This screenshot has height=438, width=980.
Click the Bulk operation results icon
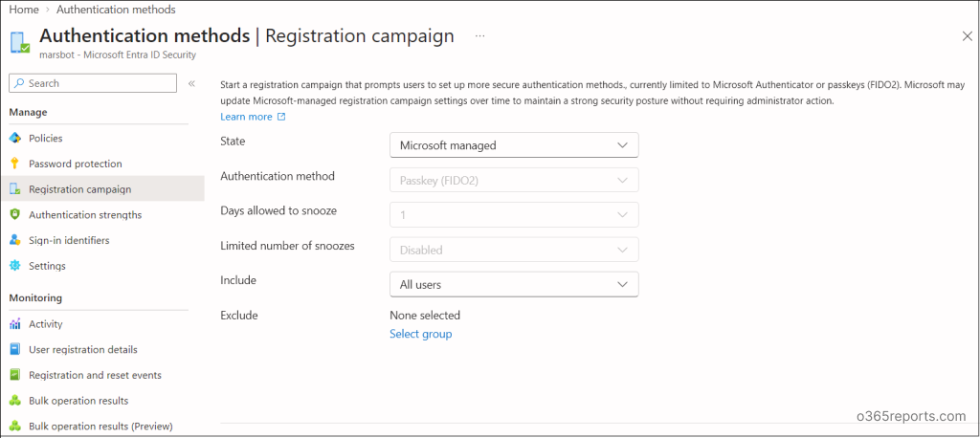click(15, 401)
